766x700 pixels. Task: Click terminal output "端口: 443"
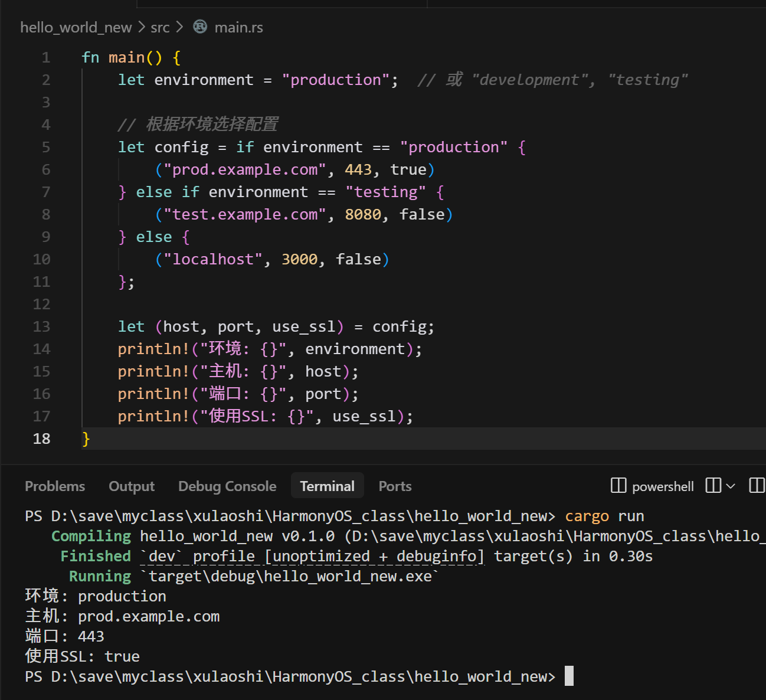coord(64,637)
